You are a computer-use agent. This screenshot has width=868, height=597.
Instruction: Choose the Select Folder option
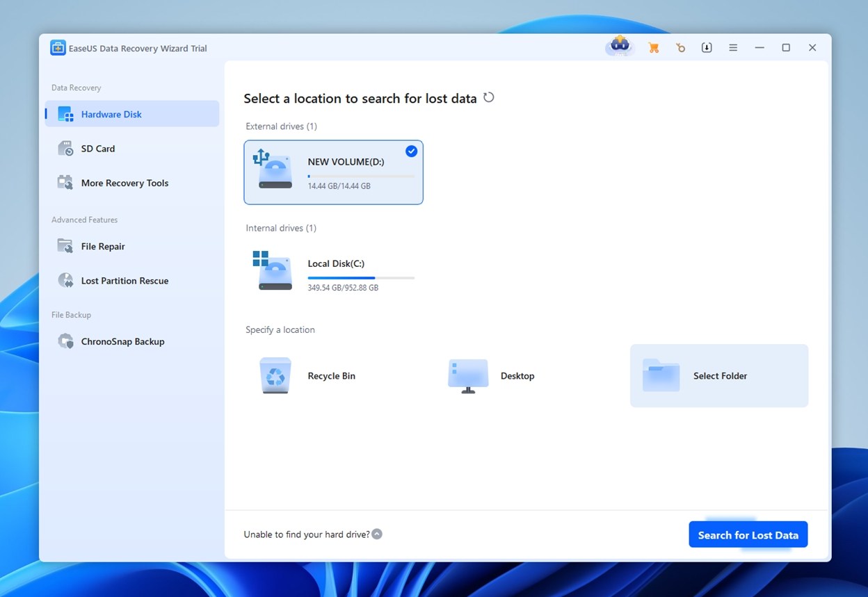pyautogui.click(x=719, y=375)
